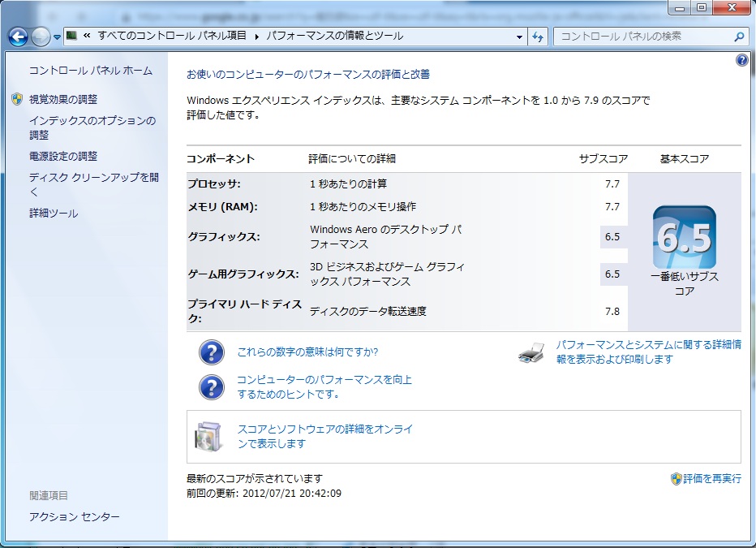Open インデックスのオプションの調整 link

click(x=92, y=127)
